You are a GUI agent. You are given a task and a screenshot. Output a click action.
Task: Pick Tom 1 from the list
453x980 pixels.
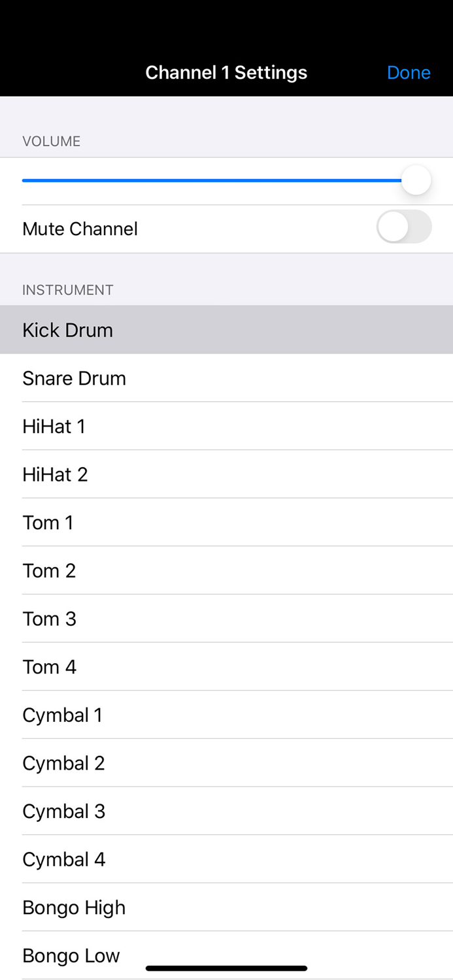(x=48, y=522)
